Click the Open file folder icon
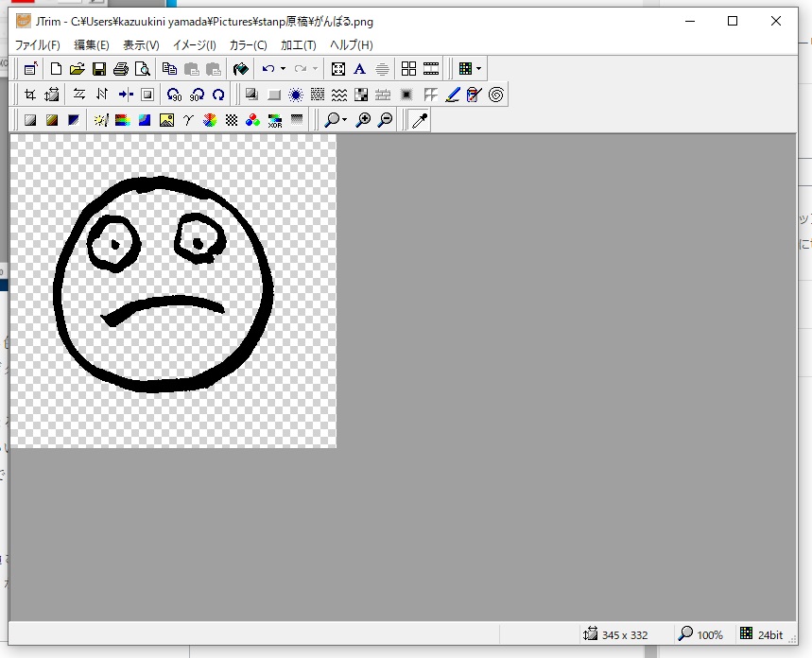 pyautogui.click(x=78, y=69)
